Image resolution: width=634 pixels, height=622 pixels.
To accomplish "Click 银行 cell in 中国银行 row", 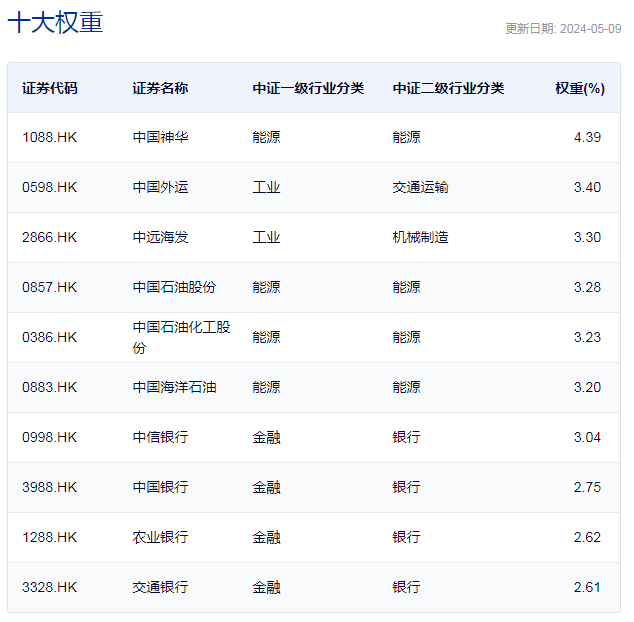I will click(406, 487).
